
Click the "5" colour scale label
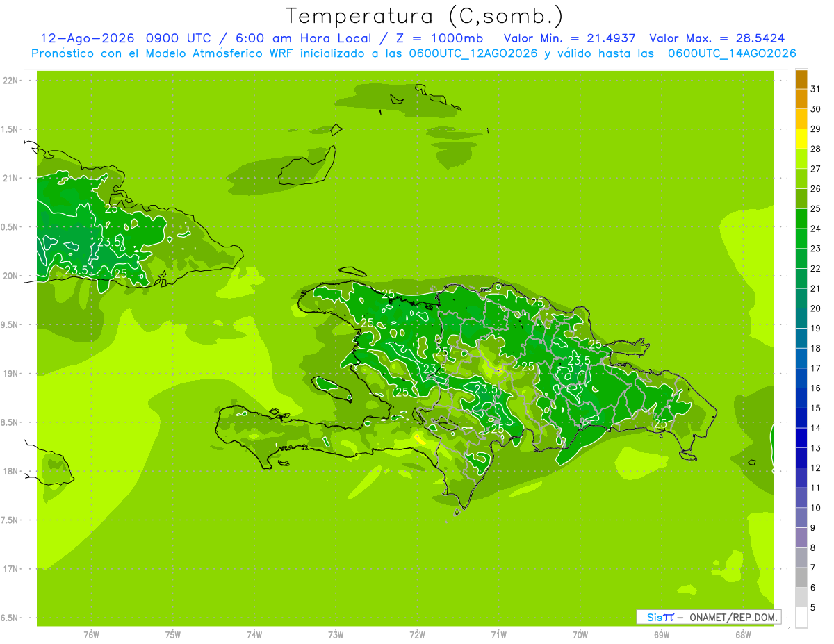813,607
